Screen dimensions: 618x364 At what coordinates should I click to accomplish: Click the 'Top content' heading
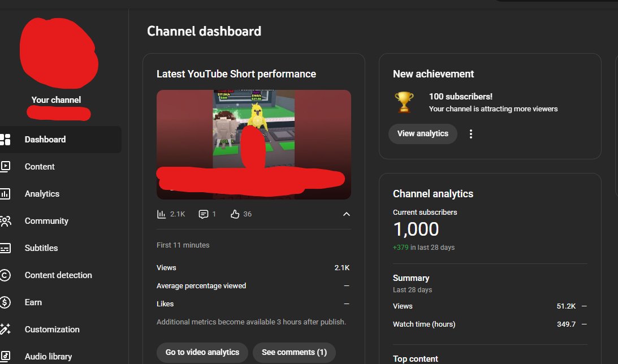pyautogui.click(x=416, y=359)
